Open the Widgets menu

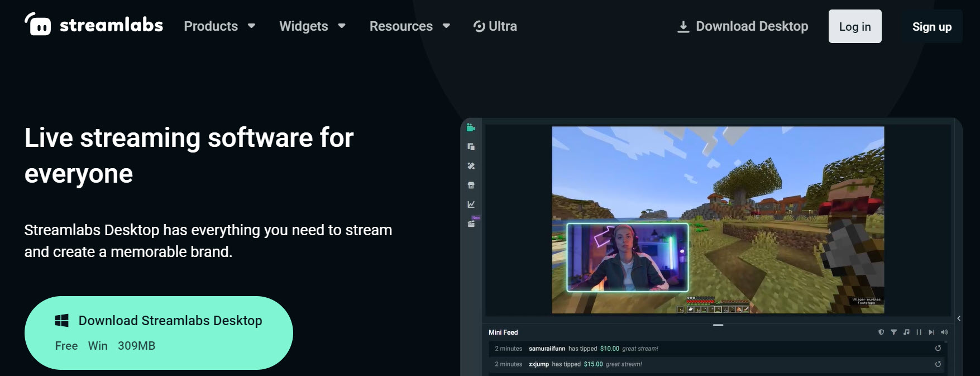coord(303,26)
